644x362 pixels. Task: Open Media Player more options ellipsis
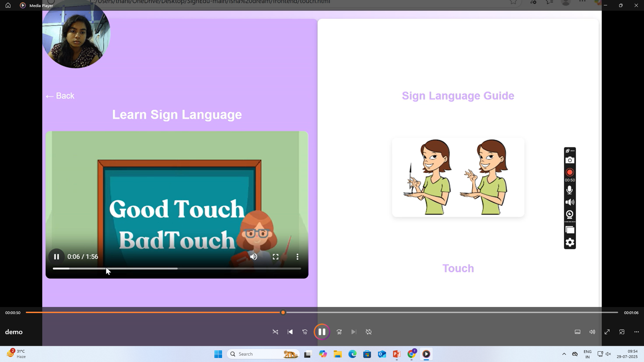(x=637, y=332)
